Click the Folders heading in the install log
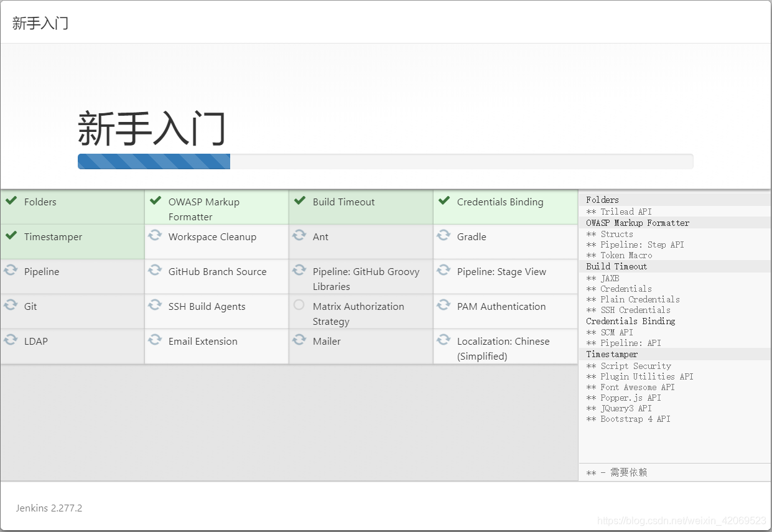 602,200
